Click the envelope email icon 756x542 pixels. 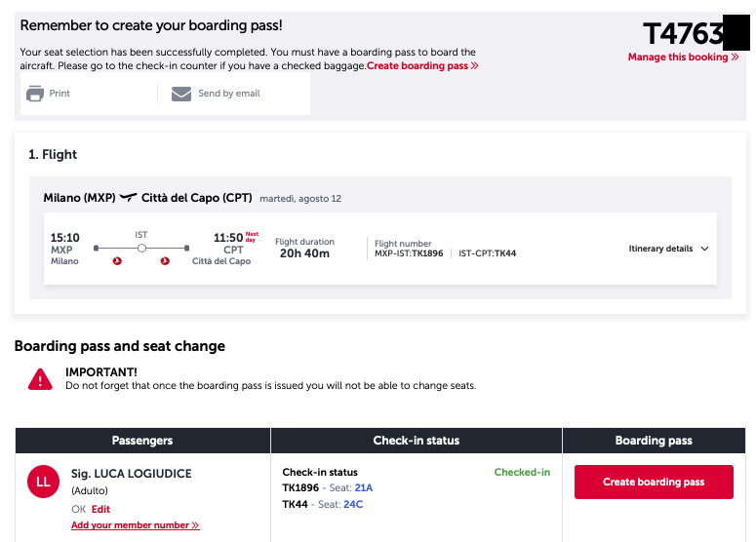point(181,94)
